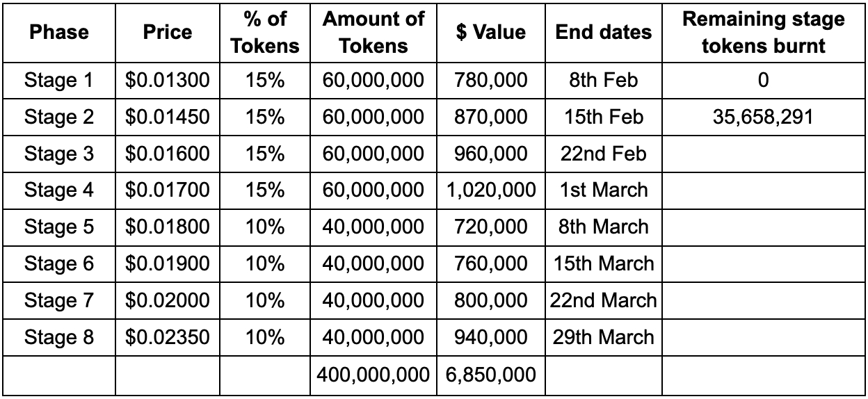Select the Price header cell

click(x=168, y=32)
